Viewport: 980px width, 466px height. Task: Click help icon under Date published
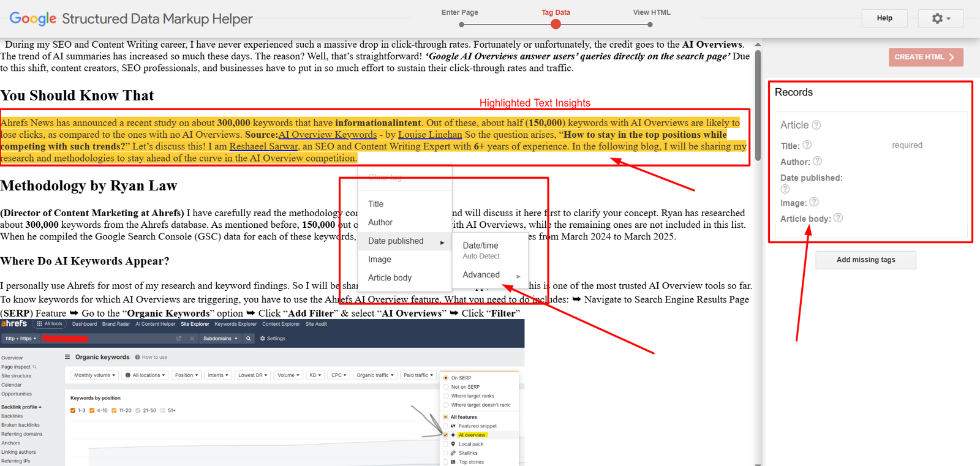(785, 189)
